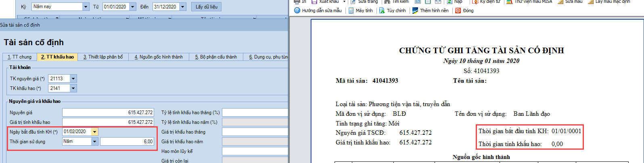Expand the Thời gian sử dụng unit dropdown
Screen dimensions: 644x163
pos(94,142)
